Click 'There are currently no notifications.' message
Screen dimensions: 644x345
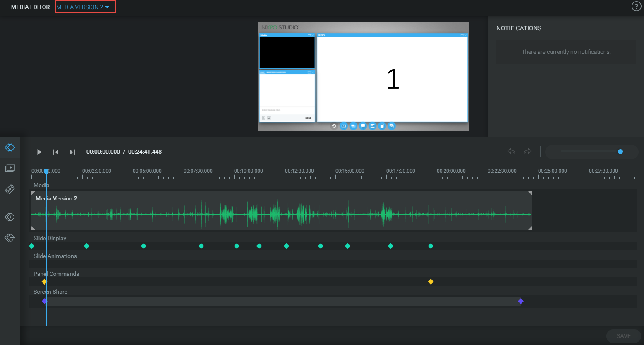(x=566, y=52)
